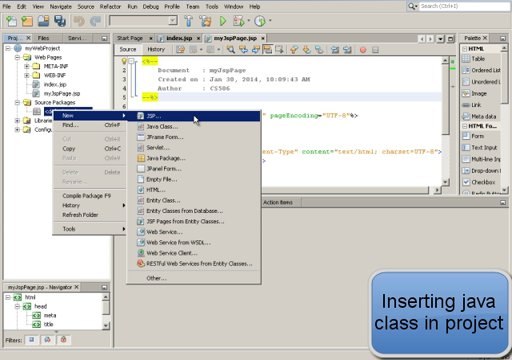
Task: Click the Action Items panel tab
Action: (x=278, y=202)
